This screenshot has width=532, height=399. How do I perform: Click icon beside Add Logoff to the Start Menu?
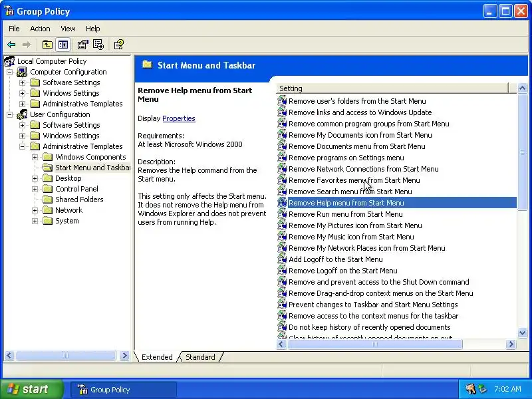tap(282, 259)
